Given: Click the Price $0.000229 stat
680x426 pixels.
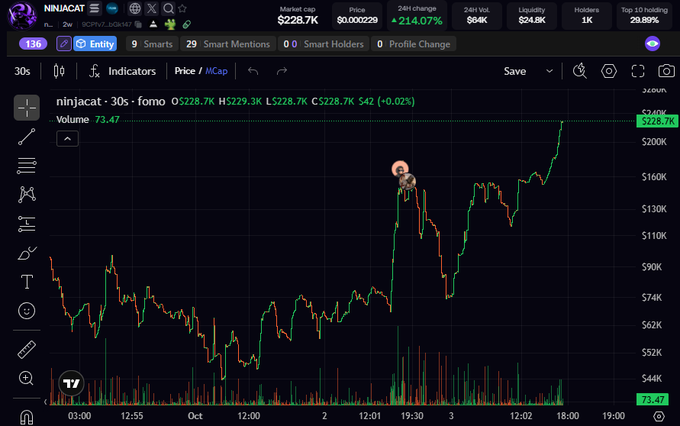Looking at the screenshot, I should [357, 16].
